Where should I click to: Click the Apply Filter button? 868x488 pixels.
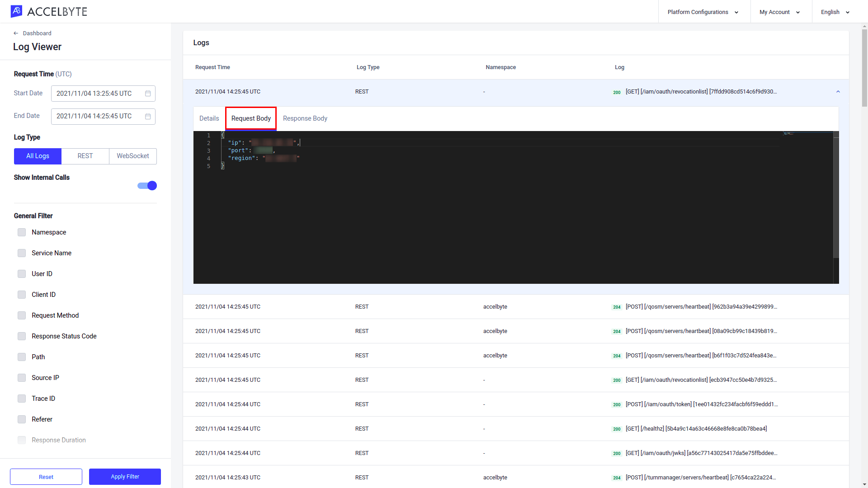point(125,477)
